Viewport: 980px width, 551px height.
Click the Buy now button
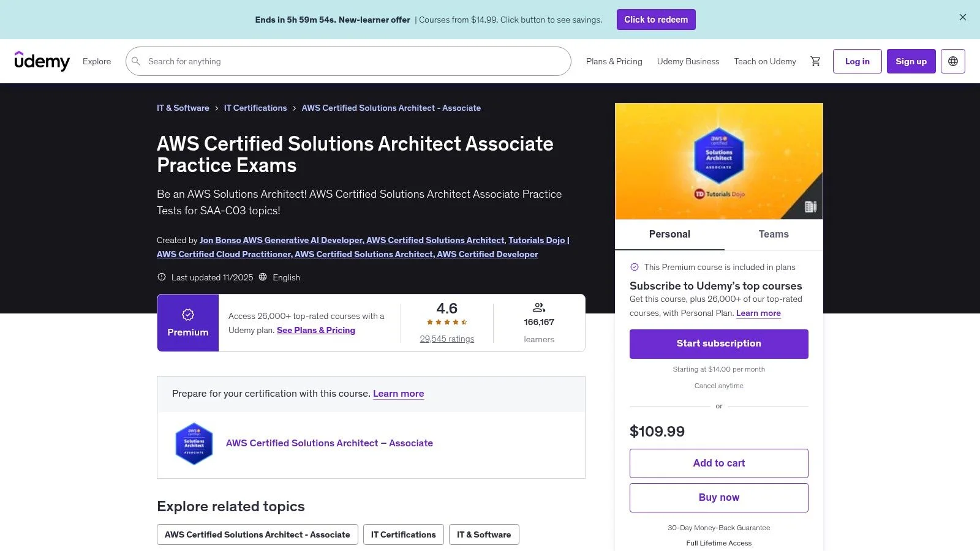coord(719,498)
